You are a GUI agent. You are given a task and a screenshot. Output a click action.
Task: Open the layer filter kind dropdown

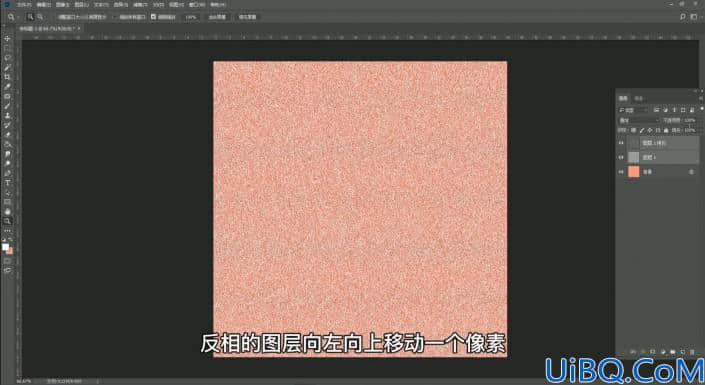tap(633, 110)
